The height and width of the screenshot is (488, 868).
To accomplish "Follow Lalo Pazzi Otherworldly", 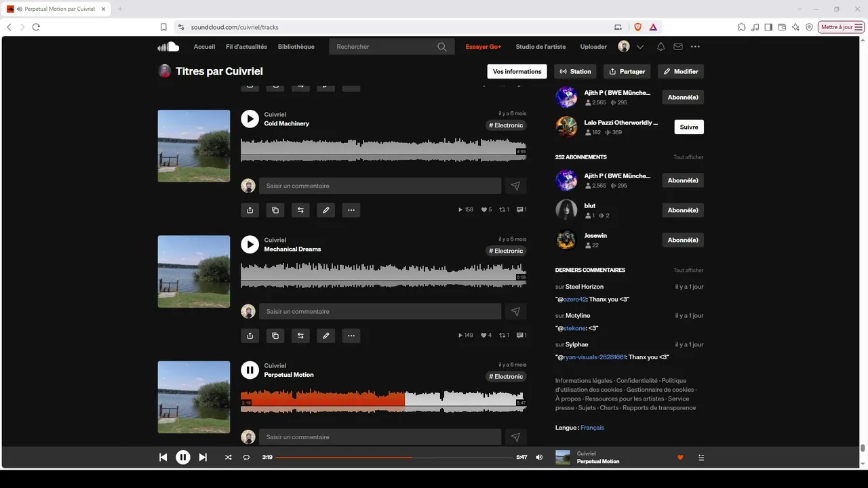I will click(689, 127).
